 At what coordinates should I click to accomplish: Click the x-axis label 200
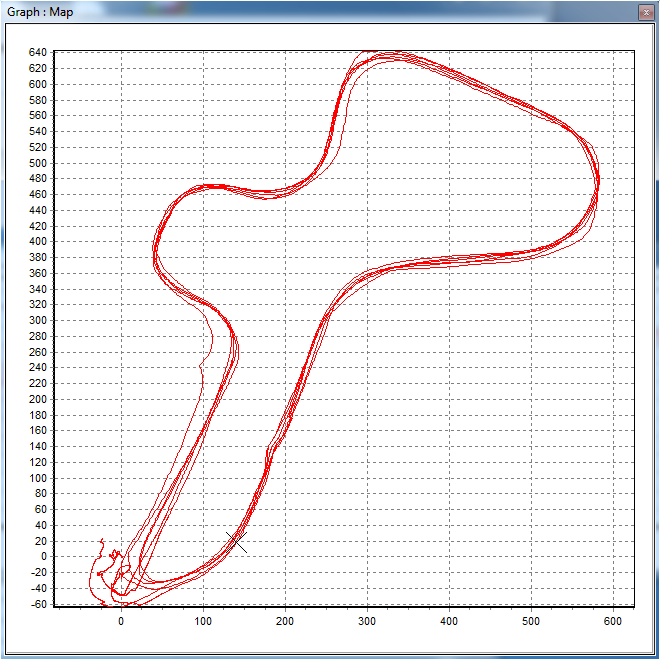pyautogui.click(x=285, y=621)
